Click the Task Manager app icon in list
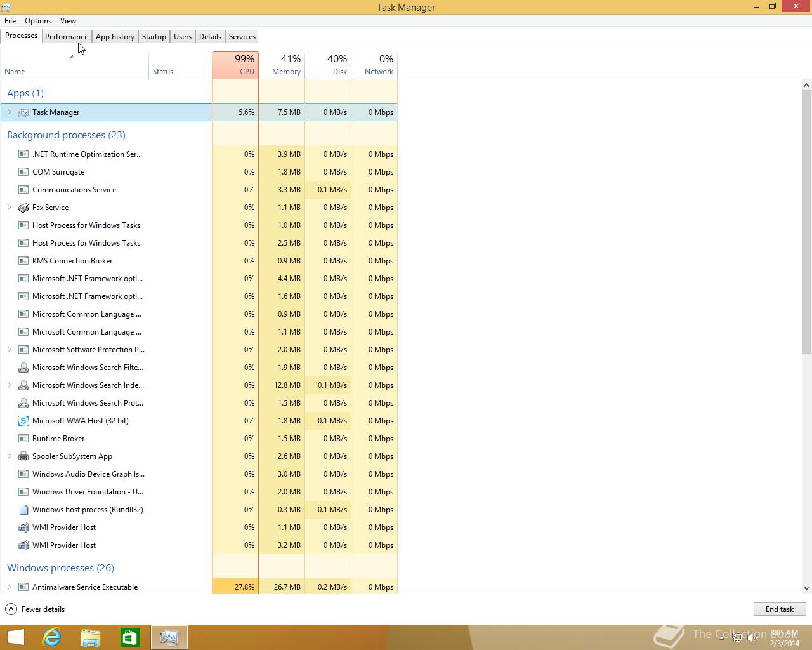 click(x=23, y=112)
